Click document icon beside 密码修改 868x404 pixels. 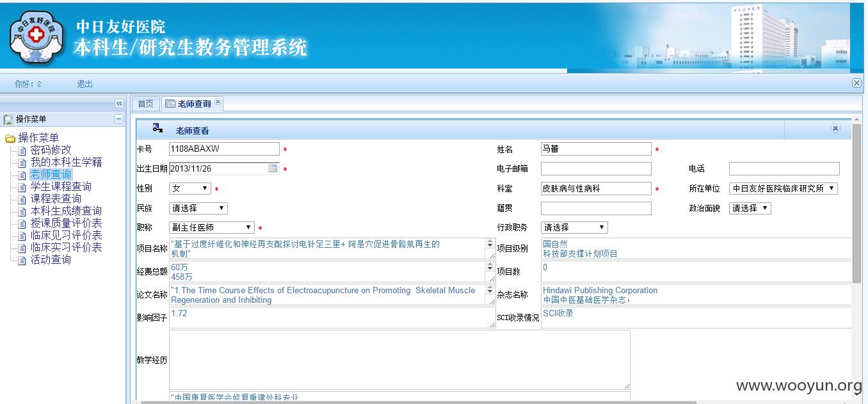22,150
